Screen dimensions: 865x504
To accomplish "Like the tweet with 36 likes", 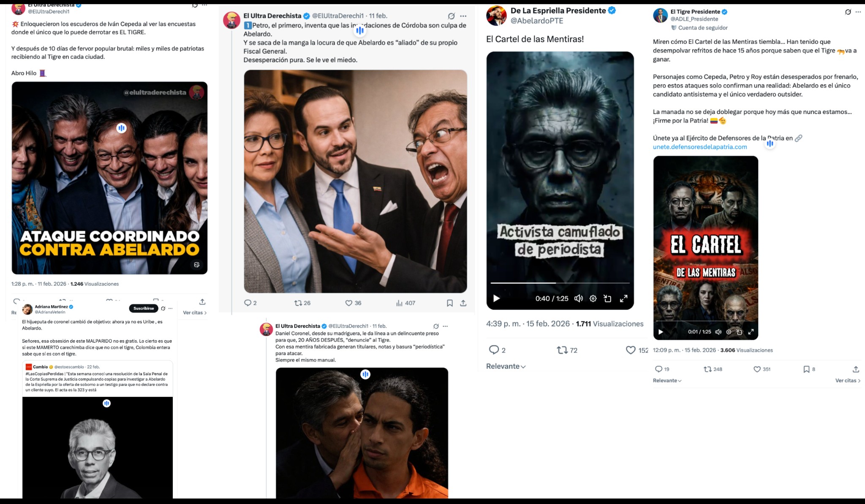I will coord(354,303).
